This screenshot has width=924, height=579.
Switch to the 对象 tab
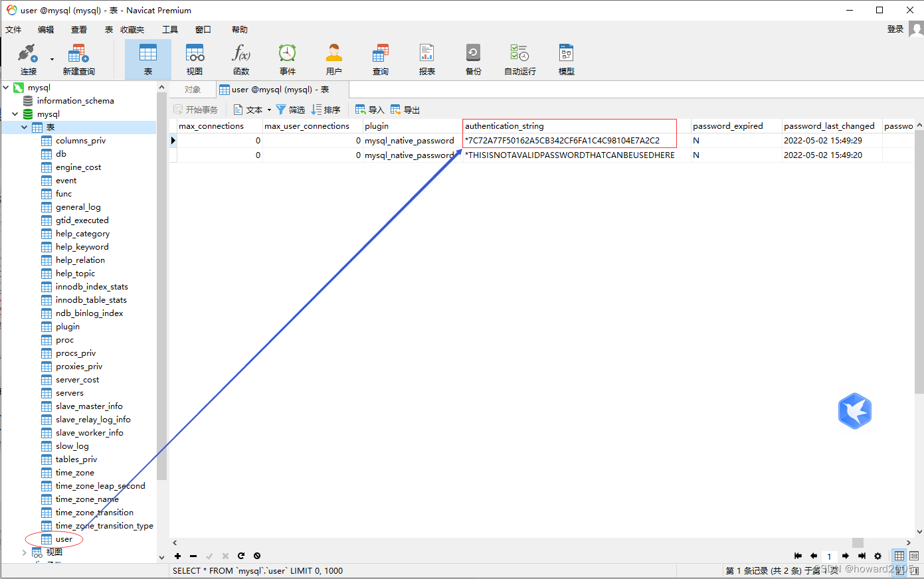click(x=193, y=90)
